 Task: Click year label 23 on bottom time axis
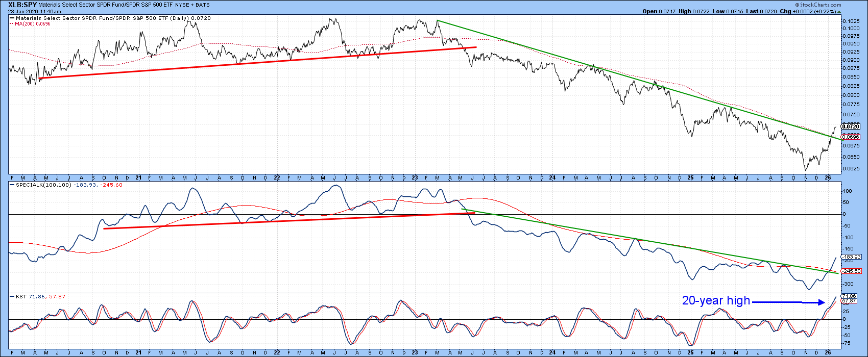pyautogui.click(x=415, y=352)
